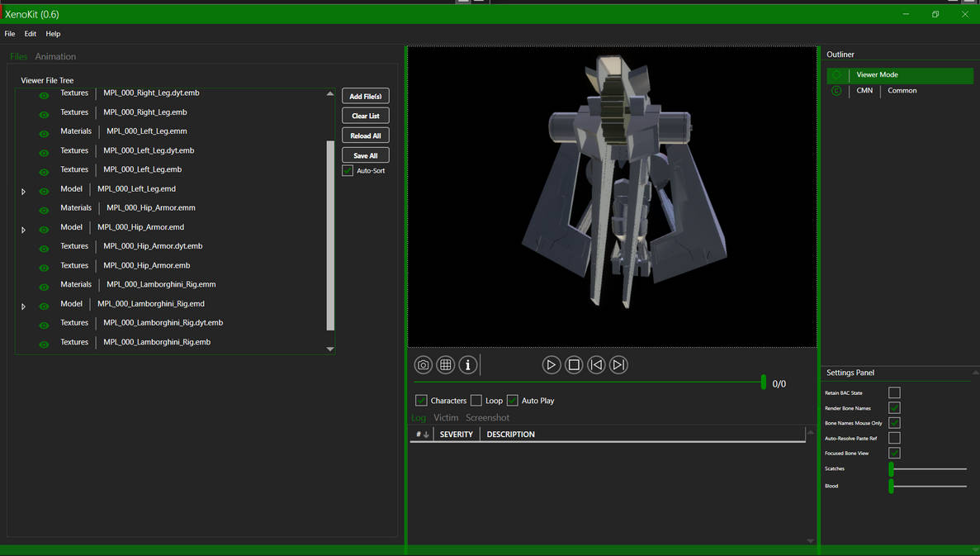The image size is (980, 556).
Task: Expand the MPL_000_Lamborghini_Rig.emd model node
Action: point(24,307)
